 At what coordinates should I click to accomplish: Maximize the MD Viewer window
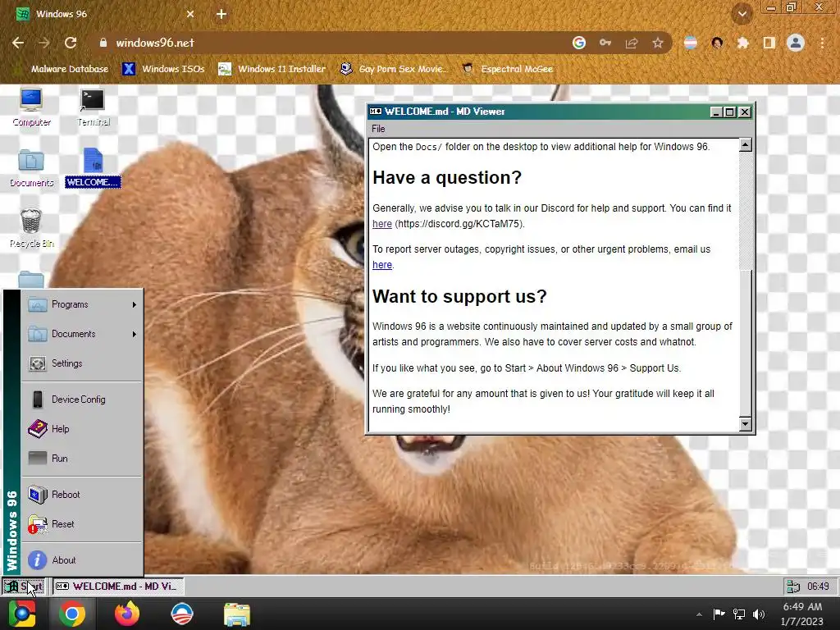point(729,112)
